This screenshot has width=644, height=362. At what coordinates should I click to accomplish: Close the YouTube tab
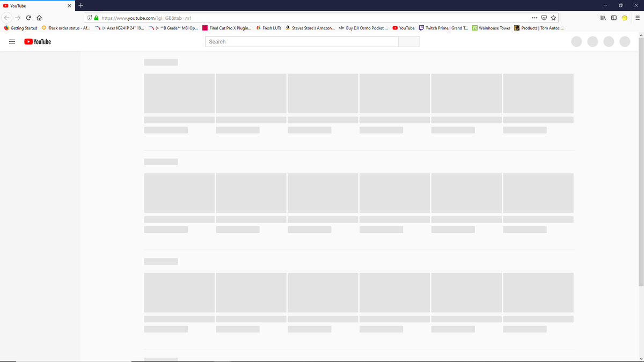(69, 6)
